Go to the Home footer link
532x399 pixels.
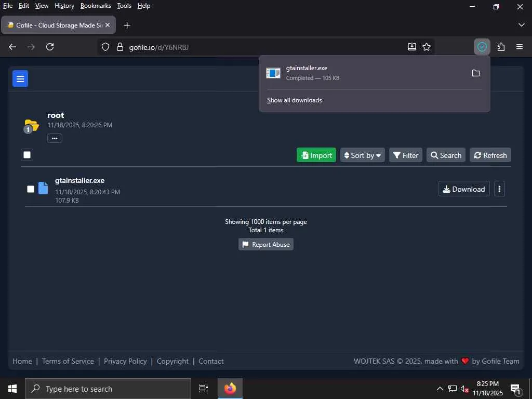22,361
